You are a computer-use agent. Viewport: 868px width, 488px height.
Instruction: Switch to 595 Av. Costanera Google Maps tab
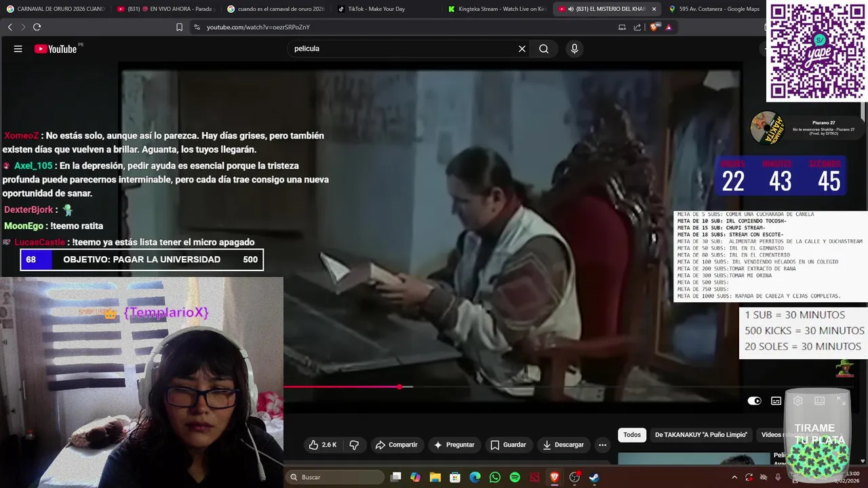[x=713, y=9]
